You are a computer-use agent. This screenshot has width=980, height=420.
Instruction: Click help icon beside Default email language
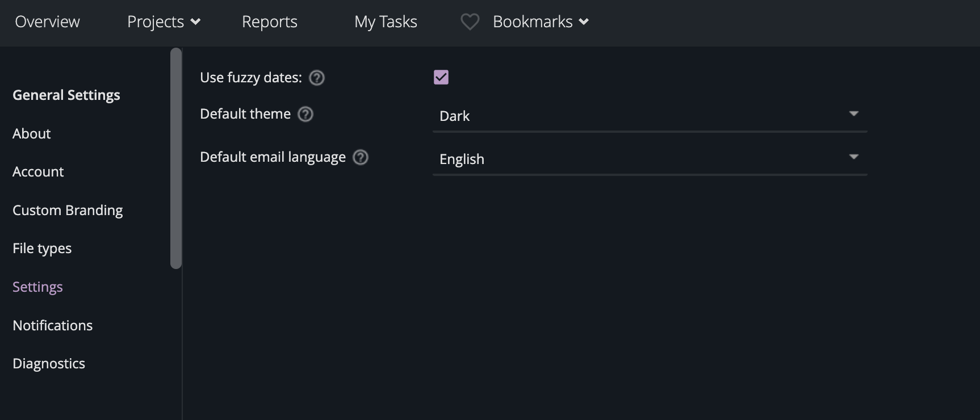point(361,157)
